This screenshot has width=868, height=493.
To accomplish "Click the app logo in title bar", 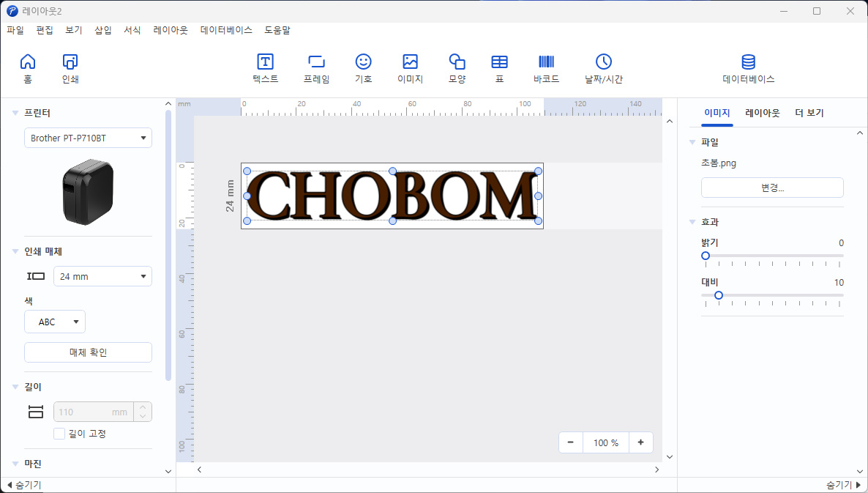I will coord(12,11).
